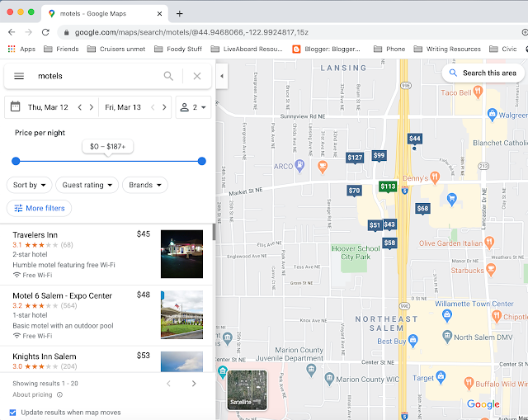Viewport: 528px width, 420px height.
Task: Select the green $113 hotel price marker
Action: click(x=388, y=186)
